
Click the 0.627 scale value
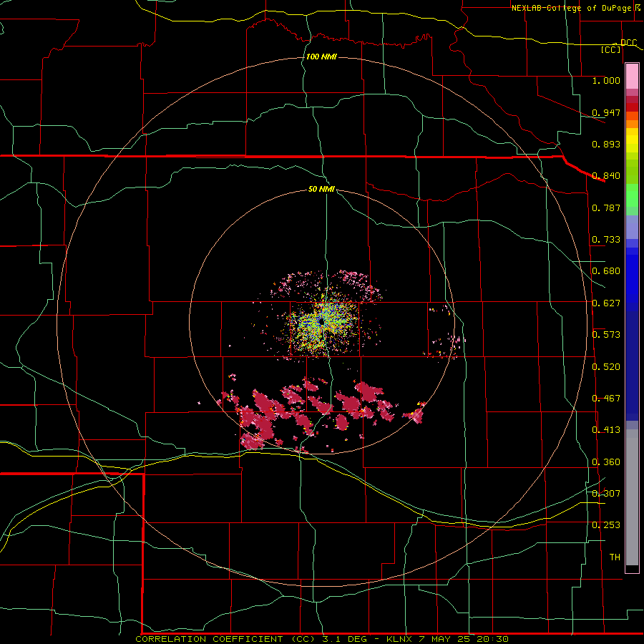pos(606,303)
